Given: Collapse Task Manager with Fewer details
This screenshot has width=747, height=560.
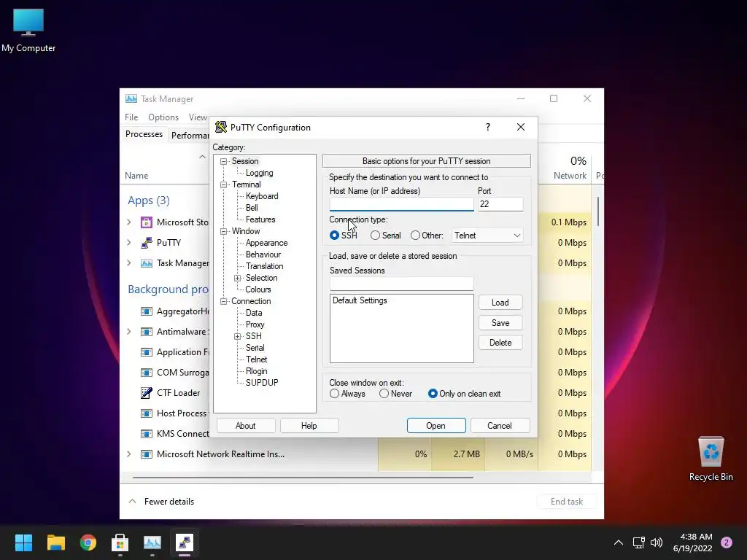Looking at the screenshot, I should [161, 502].
